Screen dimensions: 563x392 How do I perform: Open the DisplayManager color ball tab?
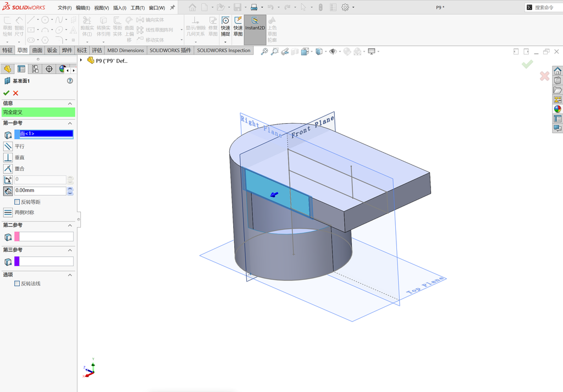coord(63,69)
